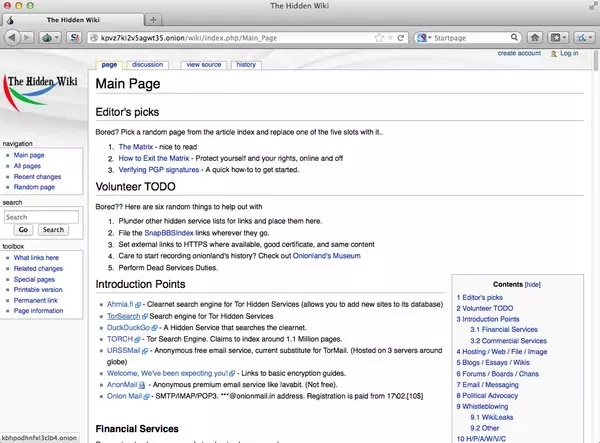Reload the page with the refresh icon

(401, 37)
